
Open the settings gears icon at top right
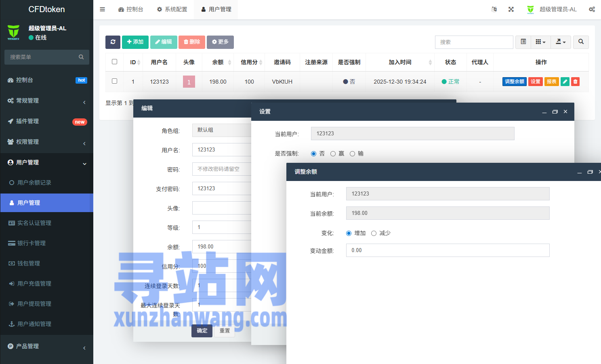tap(592, 9)
